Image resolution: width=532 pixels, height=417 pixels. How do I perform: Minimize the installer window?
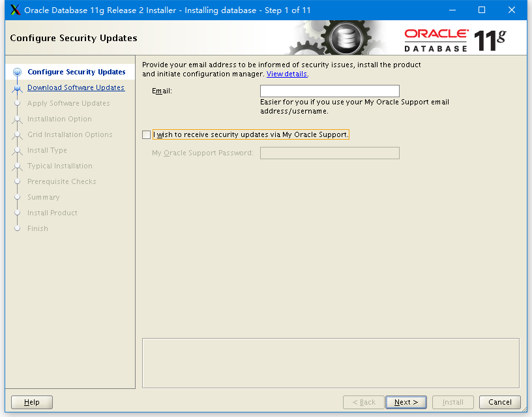pyautogui.click(x=452, y=10)
